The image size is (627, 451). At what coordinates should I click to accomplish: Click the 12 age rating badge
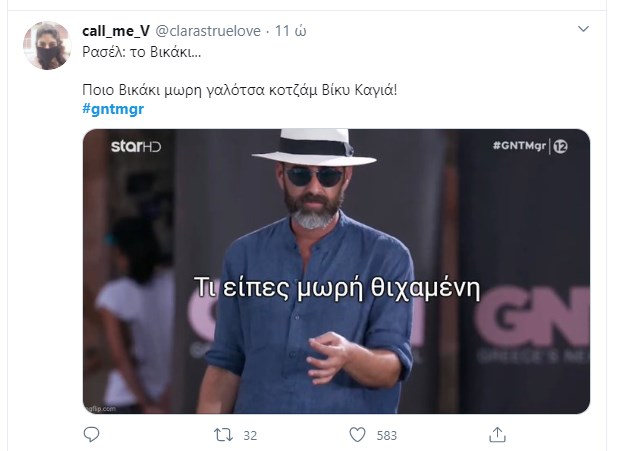pos(560,147)
